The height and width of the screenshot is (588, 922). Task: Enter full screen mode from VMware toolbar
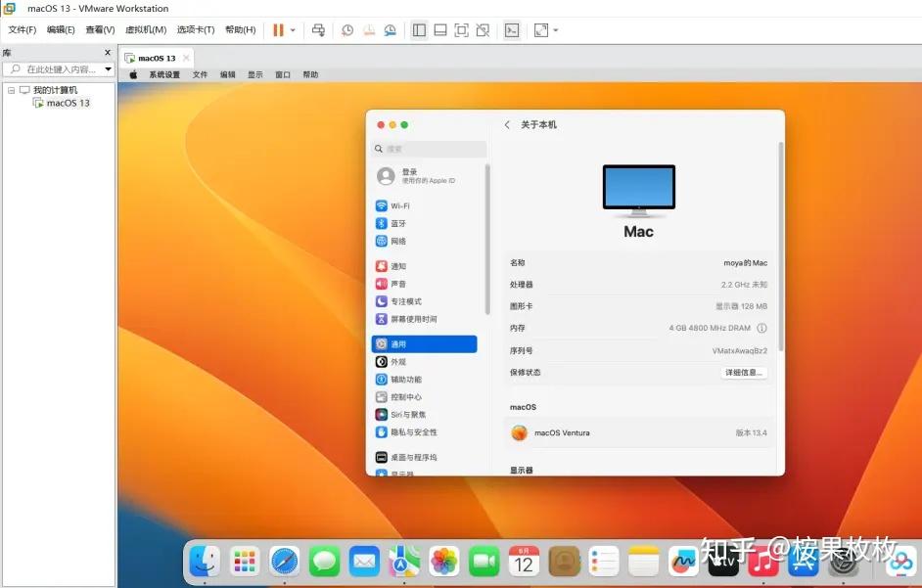462,30
